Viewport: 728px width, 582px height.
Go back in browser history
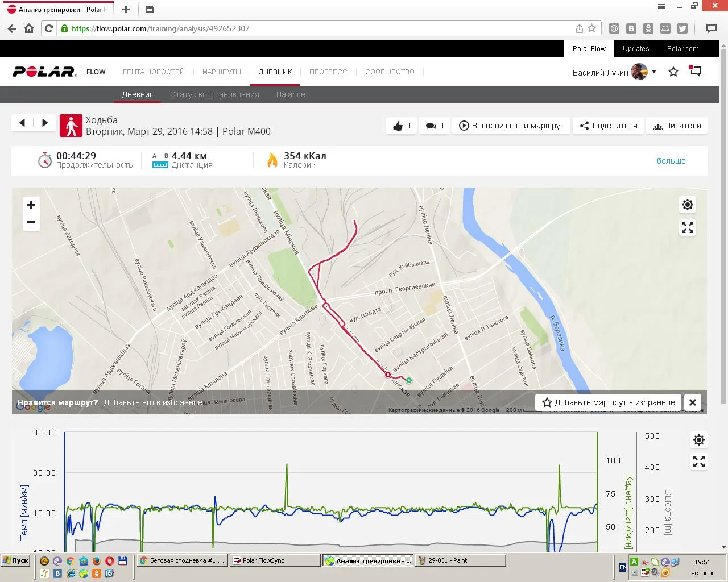click(x=12, y=28)
